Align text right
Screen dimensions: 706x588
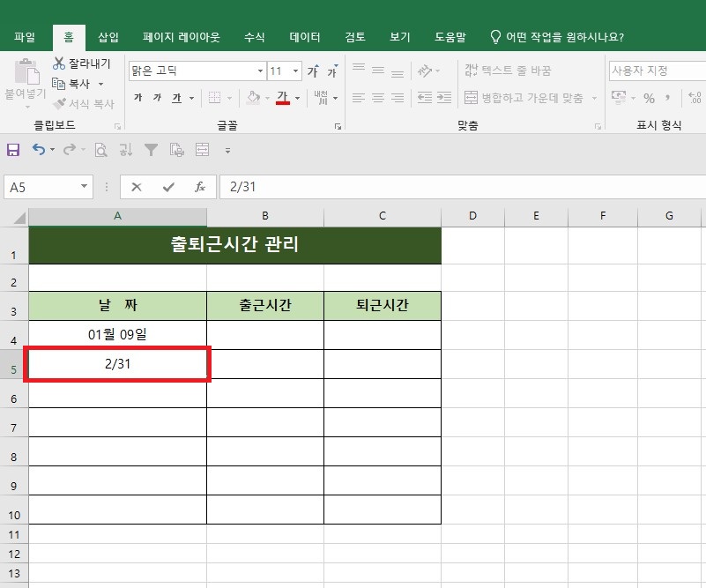click(x=398, y=97)
